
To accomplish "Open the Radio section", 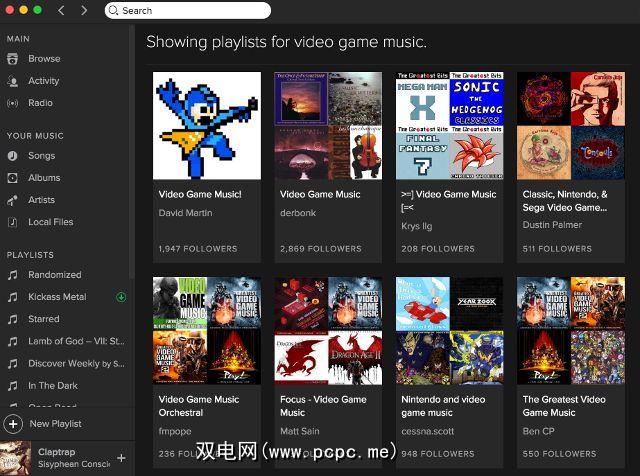I will pos(40,103).
